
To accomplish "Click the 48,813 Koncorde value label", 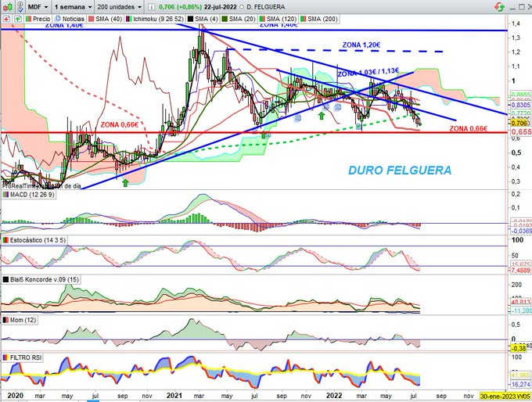I will click(521, 302).
